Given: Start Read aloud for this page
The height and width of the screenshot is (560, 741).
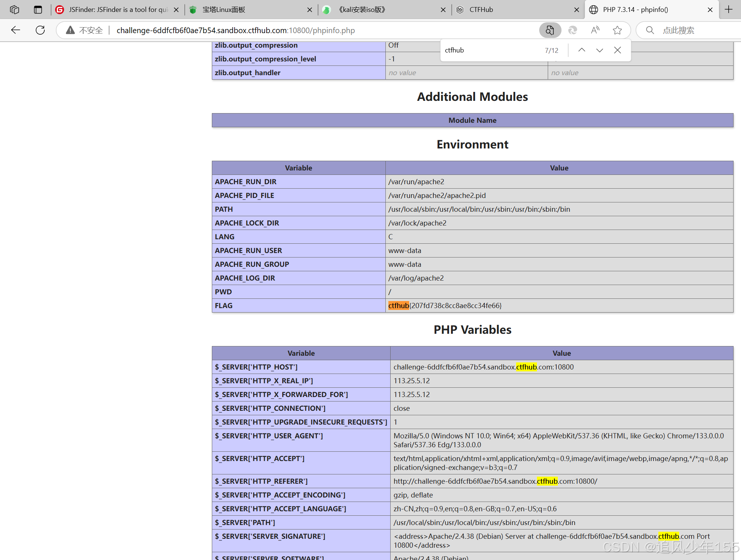Looking at the screenshot, I should pos(595,30).
